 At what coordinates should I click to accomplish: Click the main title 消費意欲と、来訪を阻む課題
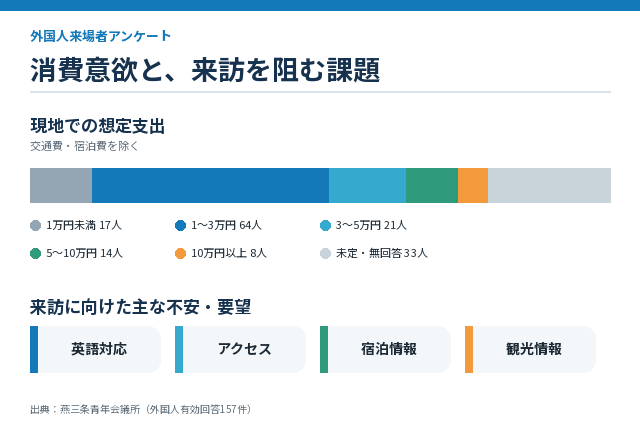point(205,70)
